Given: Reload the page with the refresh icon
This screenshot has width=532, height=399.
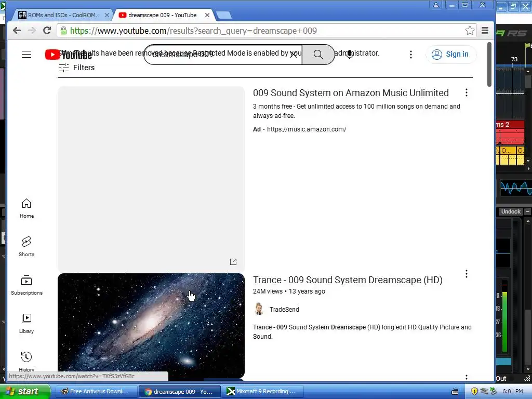Looking at the screenshot, I should point(47,31).
